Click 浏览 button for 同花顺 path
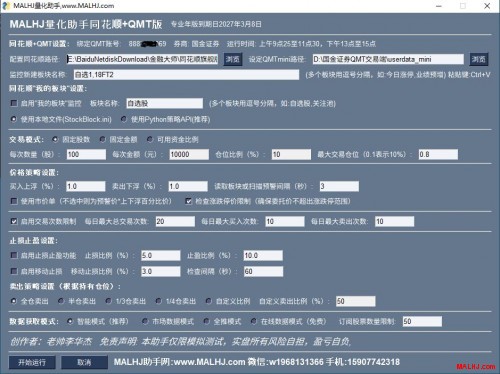The image size is (500, 374). pyautogui.click(x=233, y=59)
